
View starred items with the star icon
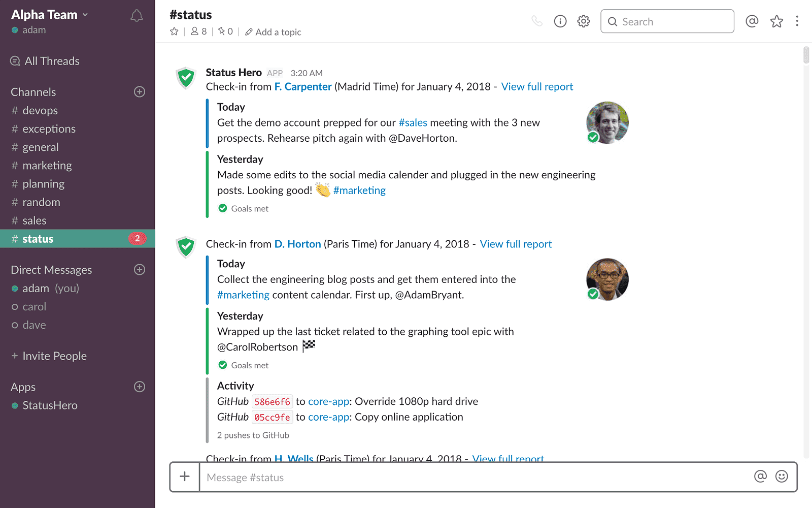coord(776,21)
